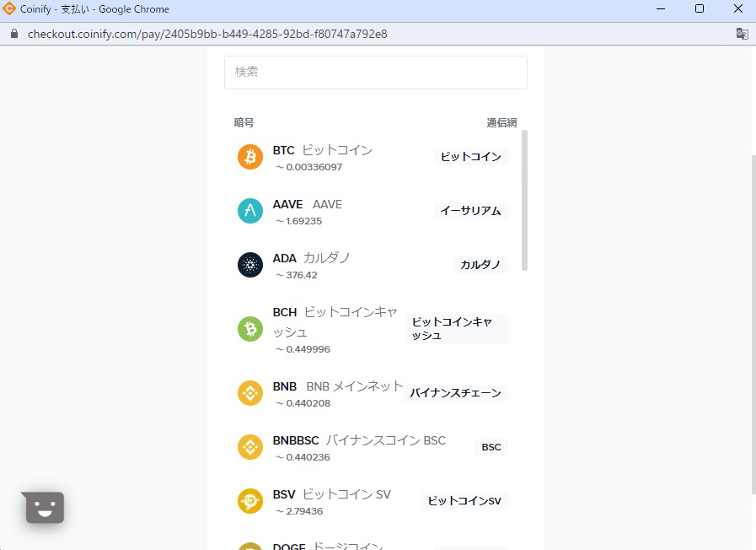Click the Bitcoin Cash green coin icon

click(250, 329)
